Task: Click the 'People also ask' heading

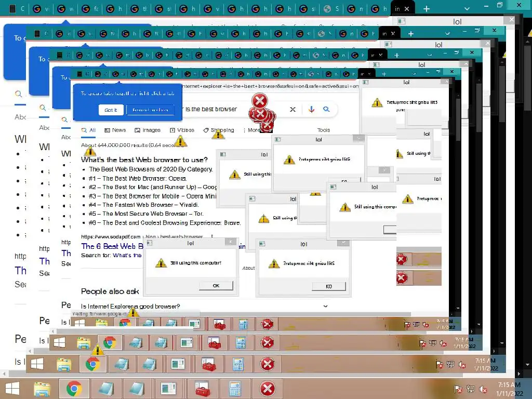Action: 110,291
